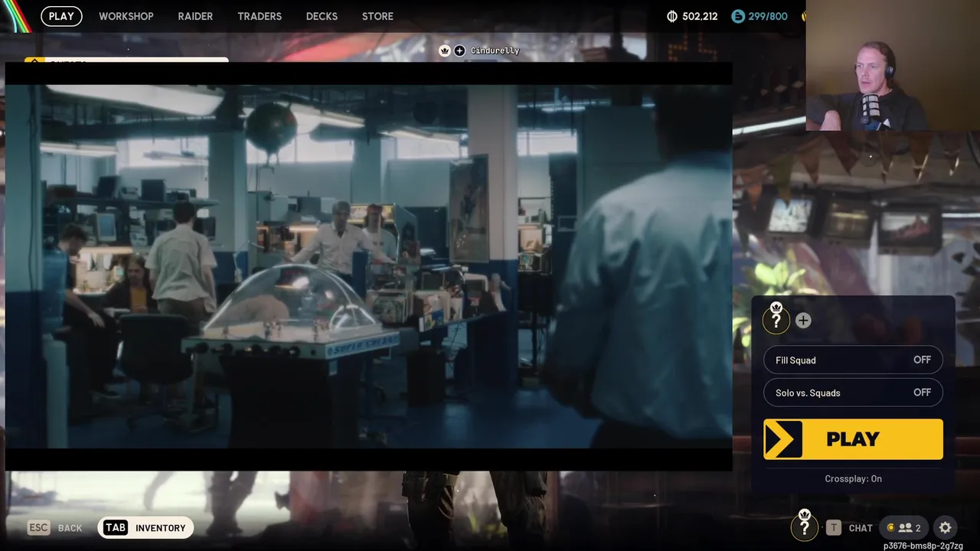Switch to the WORKSHOP tab

pyautogui.click(x=126, y=16)
